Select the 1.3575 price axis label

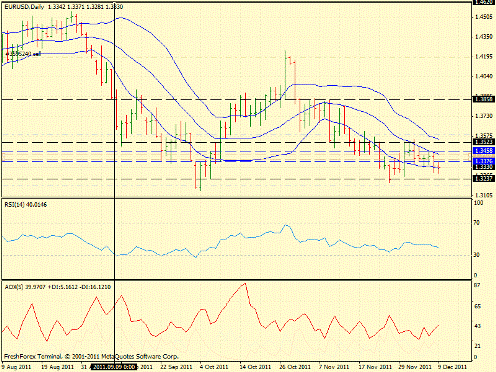(x=484, y=136)
